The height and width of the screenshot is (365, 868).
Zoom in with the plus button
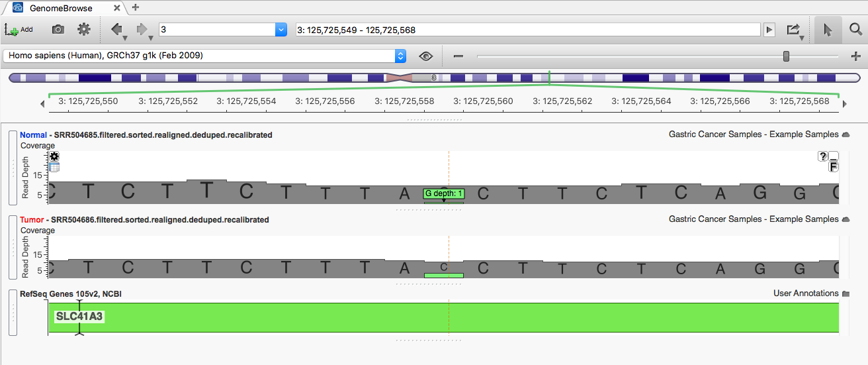pyautogui.click(x=855, y=56)
